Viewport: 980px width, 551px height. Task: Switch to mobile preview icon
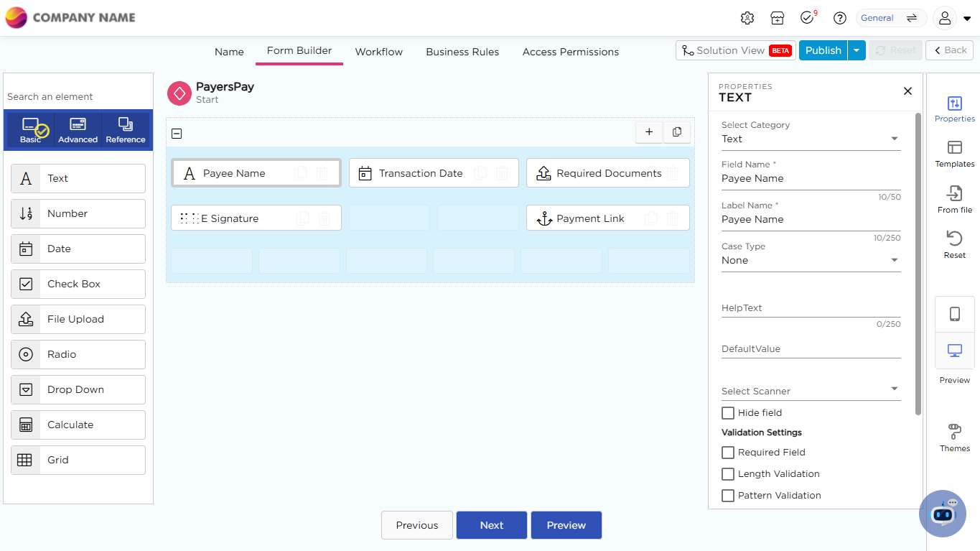pyautogui.click(x=954, y=314)
